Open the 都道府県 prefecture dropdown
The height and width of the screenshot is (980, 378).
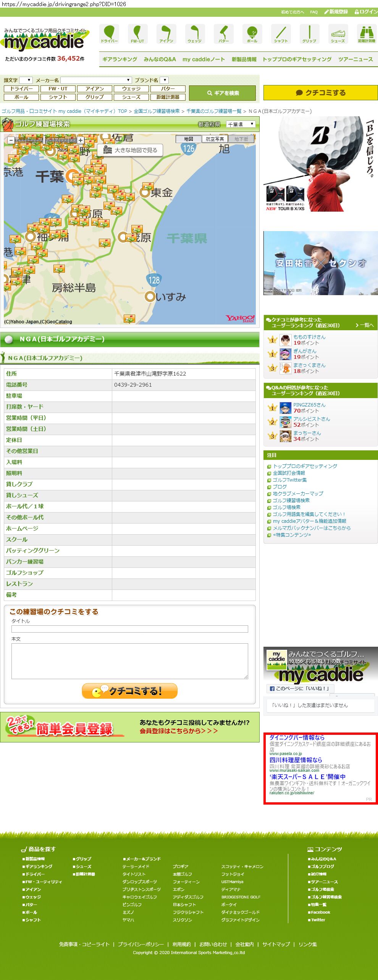pos(241,124)
